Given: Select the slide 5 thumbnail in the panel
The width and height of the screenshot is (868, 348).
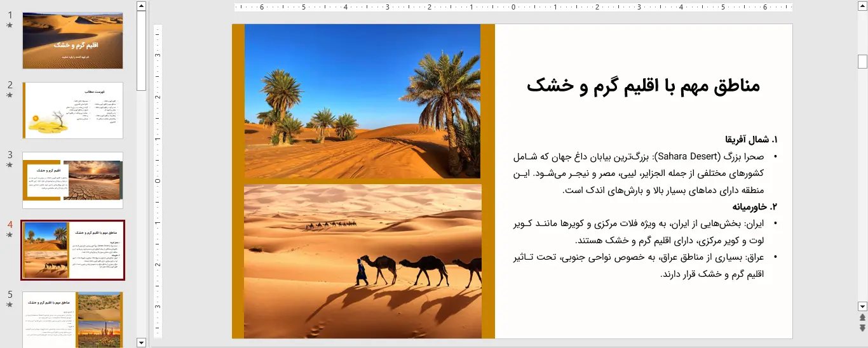Looking at the screenshot, I should [72, 319].
